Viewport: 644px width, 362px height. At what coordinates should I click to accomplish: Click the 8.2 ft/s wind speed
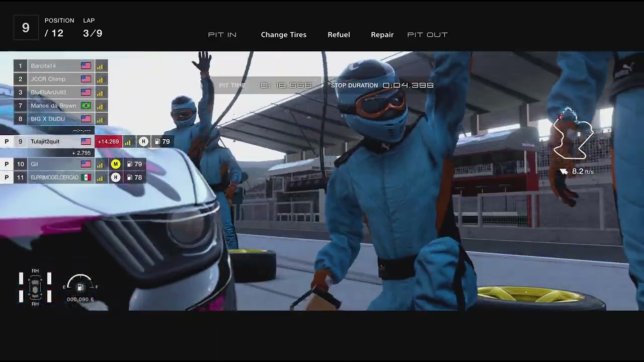583,171
